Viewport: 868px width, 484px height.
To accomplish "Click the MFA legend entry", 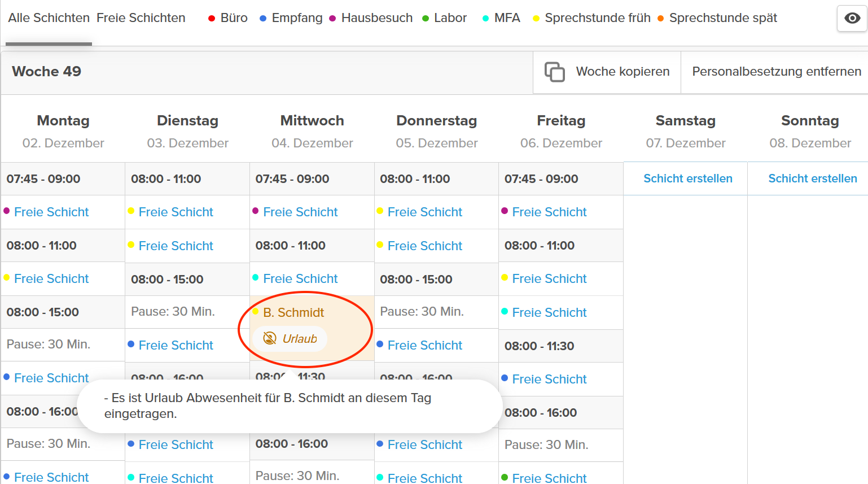I will (506, 18).
